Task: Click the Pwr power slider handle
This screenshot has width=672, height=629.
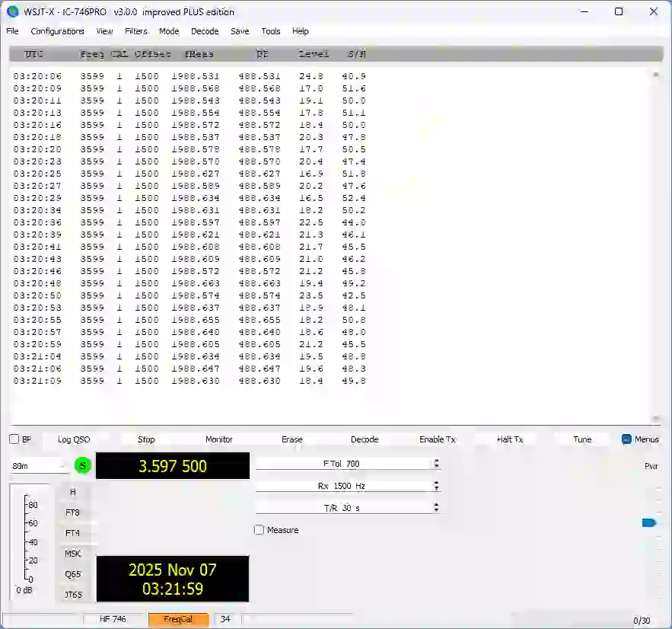Action: point(649,522)
